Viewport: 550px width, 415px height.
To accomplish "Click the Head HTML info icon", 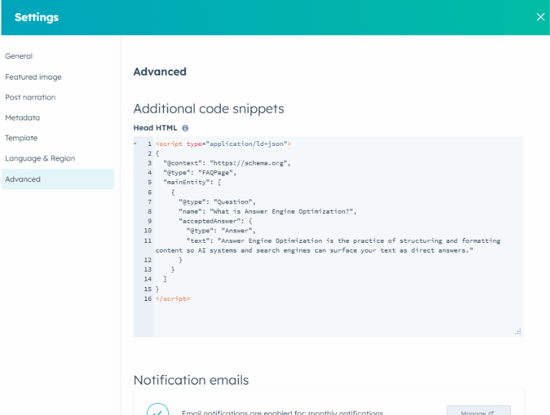I will (185, 128).
